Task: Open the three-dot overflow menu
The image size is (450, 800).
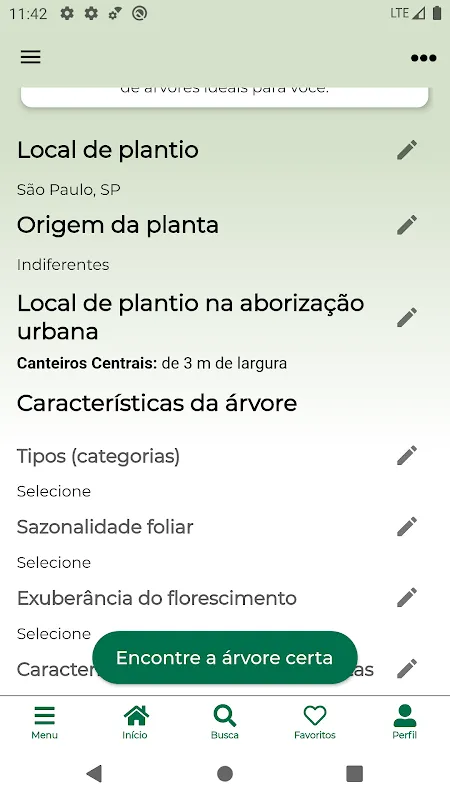Action: point(423,58)
